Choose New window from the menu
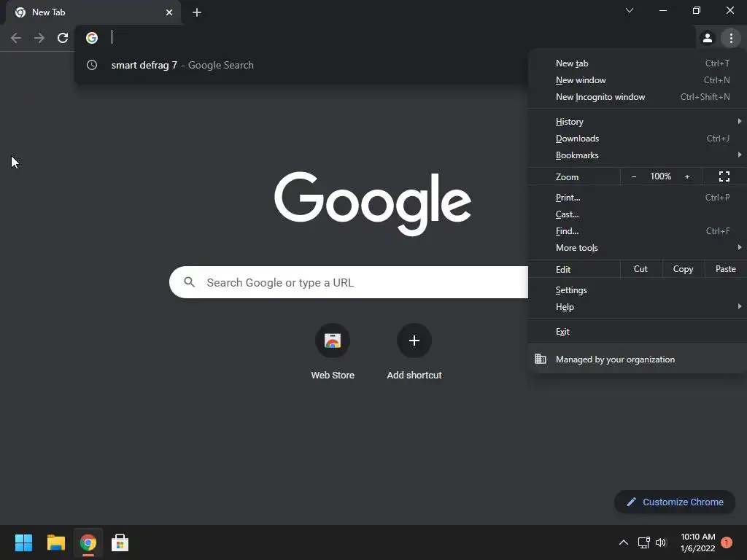 click(x=638, y=80)
